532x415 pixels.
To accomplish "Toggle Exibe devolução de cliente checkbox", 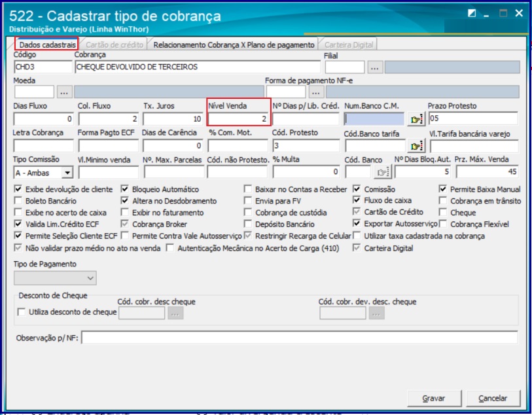I will coord(18,189).
